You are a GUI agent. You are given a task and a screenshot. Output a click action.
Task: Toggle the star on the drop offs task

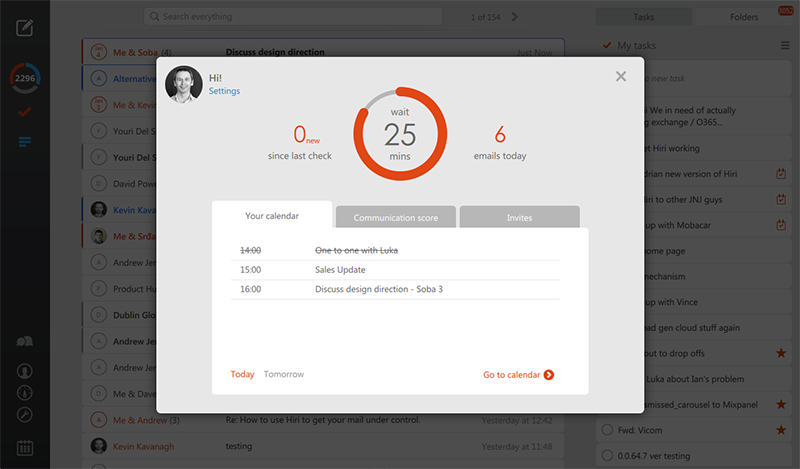point(781,353)
